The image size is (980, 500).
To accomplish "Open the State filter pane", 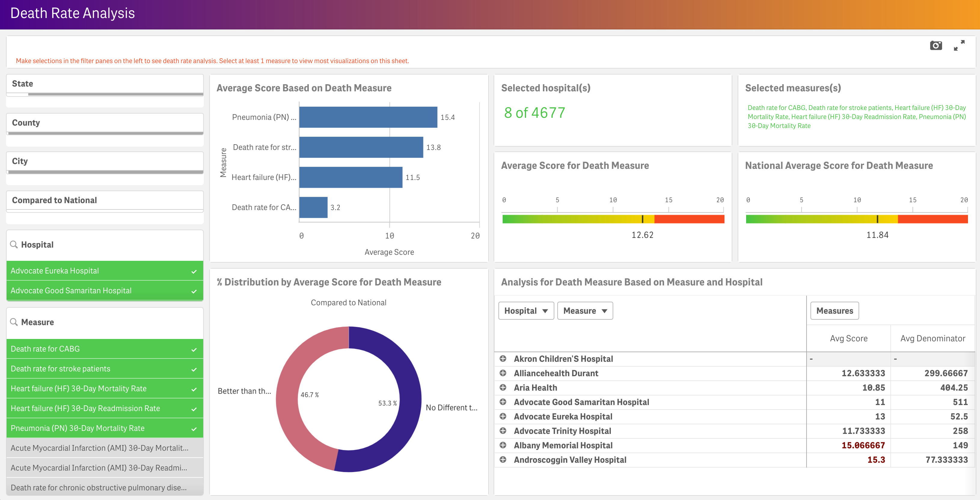I will [x=105, y=84].
